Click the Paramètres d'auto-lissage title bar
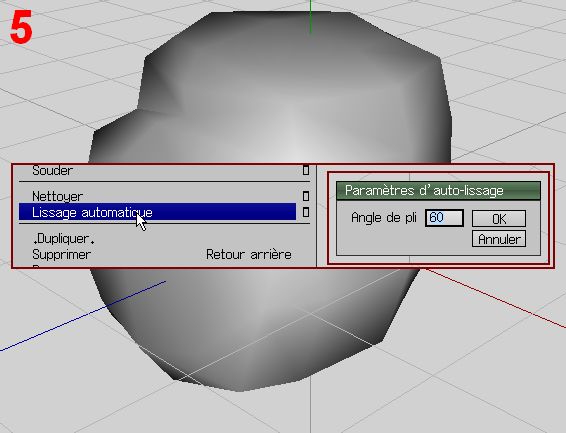Image resolution: width=566 pixels, height=433 pixels. (x=438, y=191)
